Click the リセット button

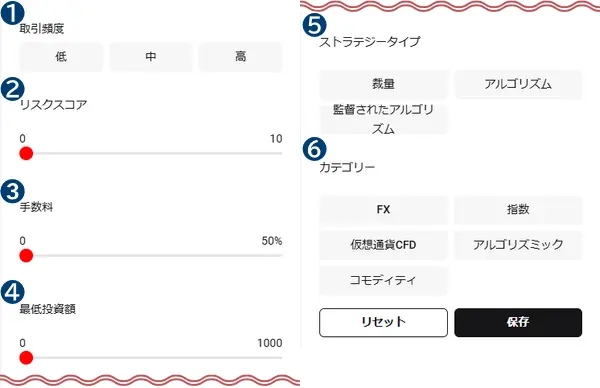point(383,323)
